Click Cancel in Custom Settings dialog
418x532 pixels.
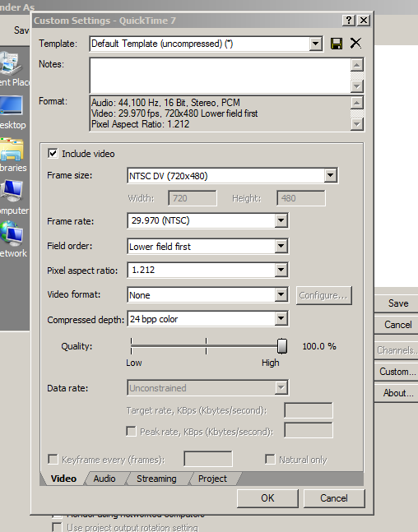coord(334,498)
